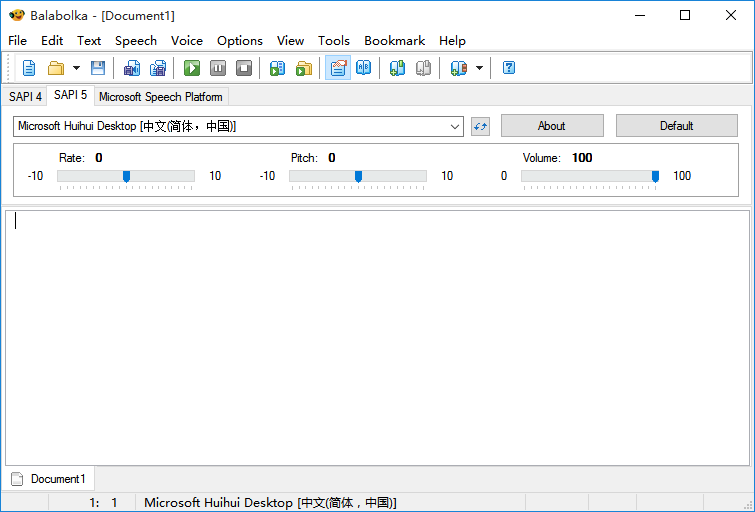The image size is (755, 512).
Task: Click the bookmarks list icon
Action: click(458, 68)
